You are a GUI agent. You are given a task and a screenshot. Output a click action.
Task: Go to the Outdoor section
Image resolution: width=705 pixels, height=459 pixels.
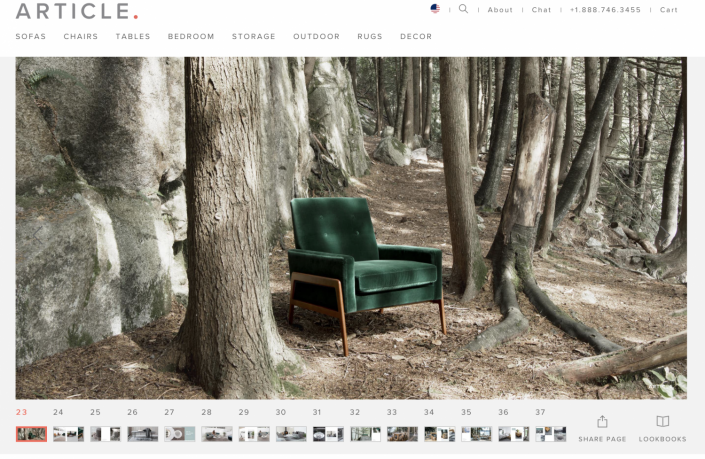[x=316, y=37]
